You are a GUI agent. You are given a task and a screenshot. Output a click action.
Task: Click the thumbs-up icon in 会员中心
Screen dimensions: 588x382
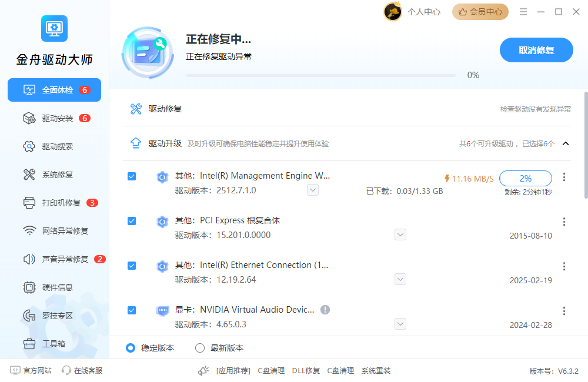pos(463,12)
